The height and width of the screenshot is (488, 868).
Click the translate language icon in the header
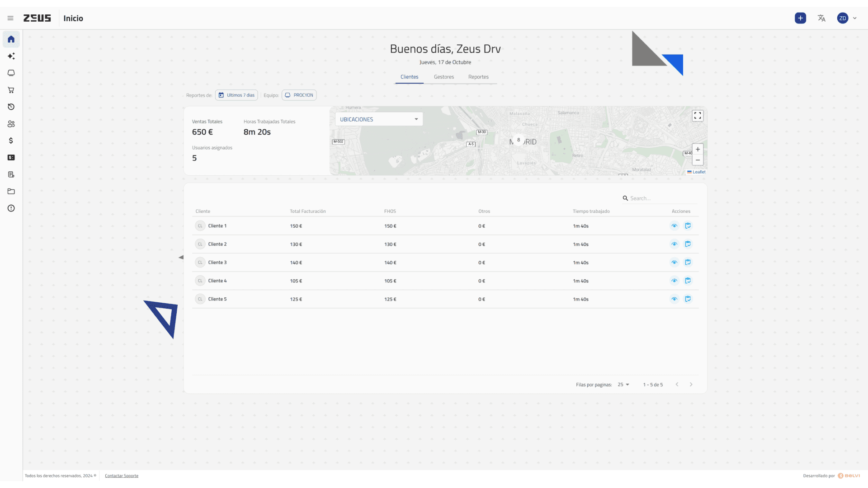point(821,18)
